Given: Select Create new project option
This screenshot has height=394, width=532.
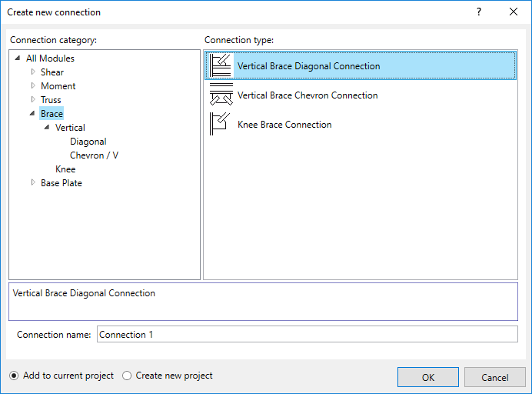Looking at the screenshot, I should 128,376.
